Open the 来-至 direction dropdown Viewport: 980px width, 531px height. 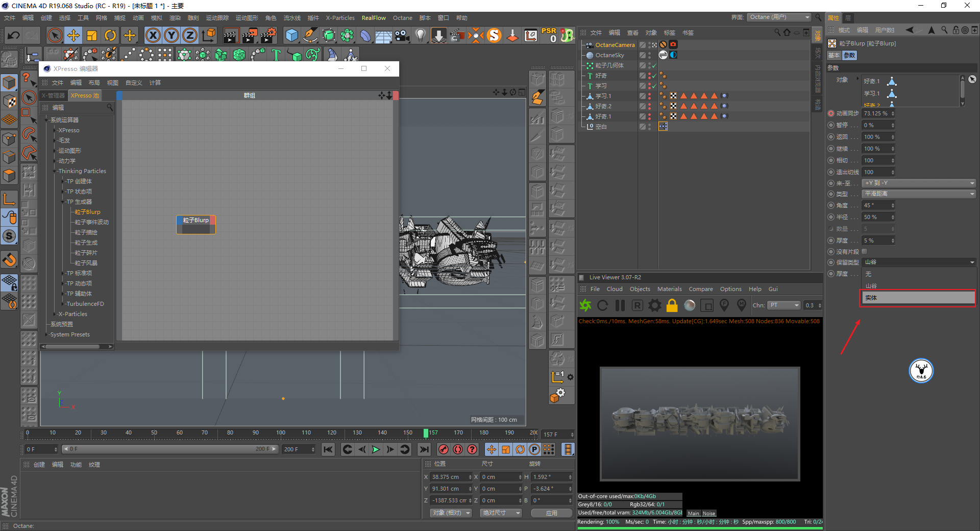(x=918, y=183)
